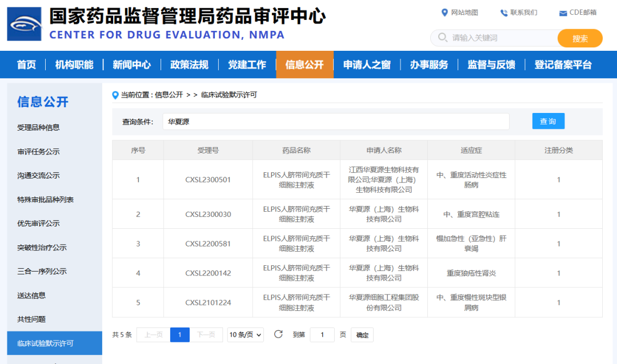Click inside the 查询条件 input field

[335, 122]
